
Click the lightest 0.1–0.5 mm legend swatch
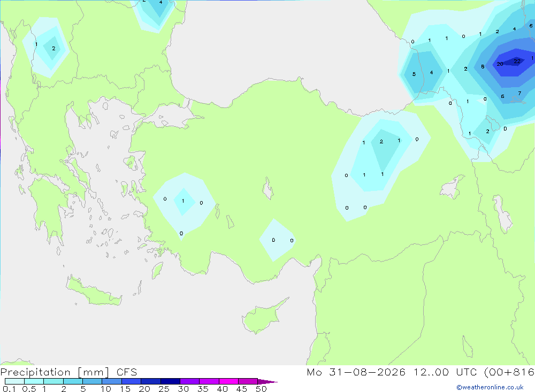pos(14,381)
